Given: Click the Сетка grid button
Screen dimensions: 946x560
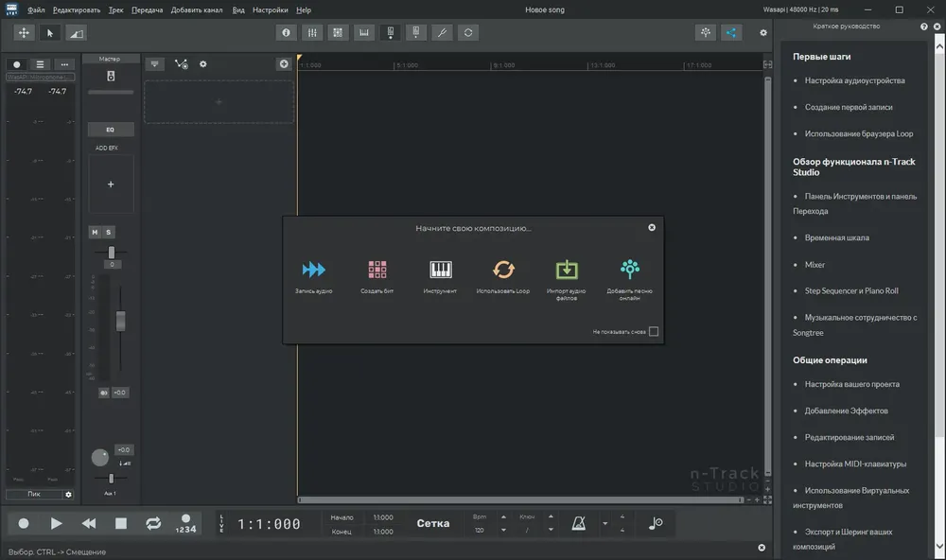Looking at the screenshot, I should click(433, 523).
